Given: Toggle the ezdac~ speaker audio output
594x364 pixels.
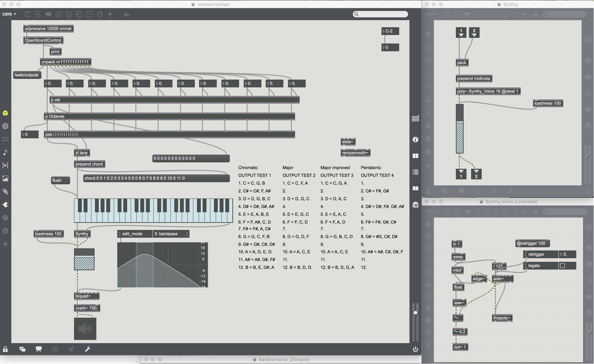Looking at the screenshot, I should 85,329.
